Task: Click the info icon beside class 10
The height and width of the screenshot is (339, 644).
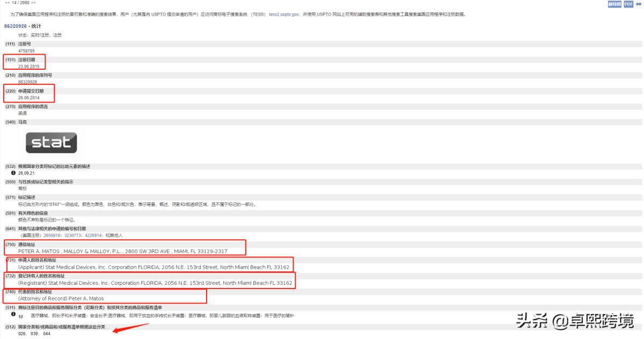Action: (x=13, y=314)
